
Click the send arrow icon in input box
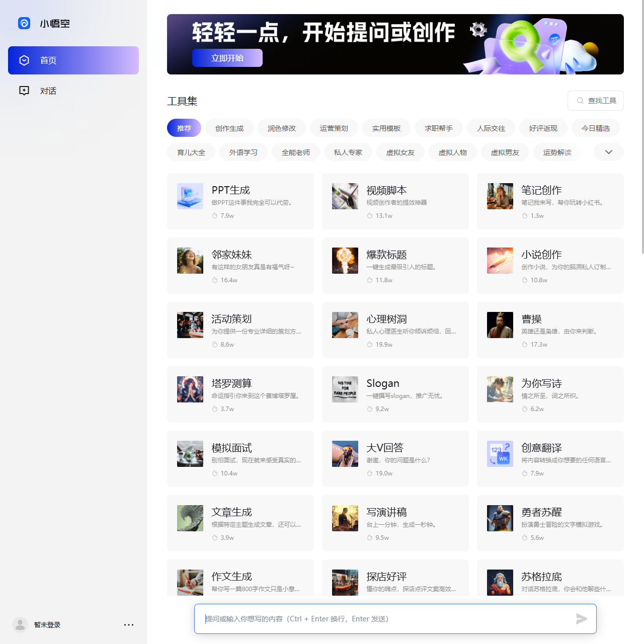tap(581, 619)
